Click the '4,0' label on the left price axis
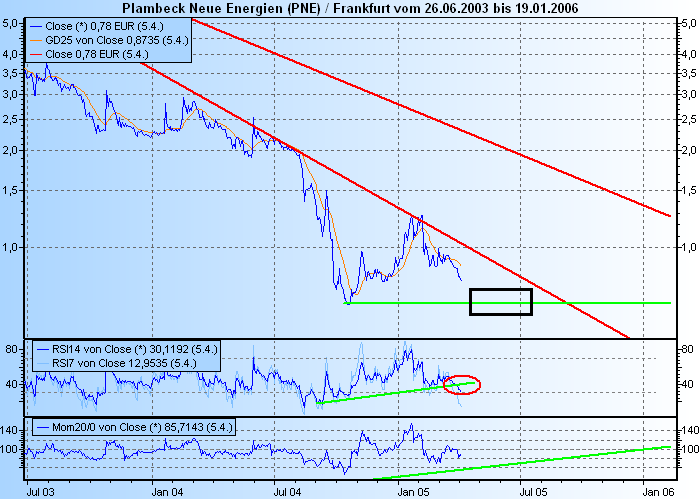Image resolution: width=700 pixels, height=500 pixels. [12, 54]
